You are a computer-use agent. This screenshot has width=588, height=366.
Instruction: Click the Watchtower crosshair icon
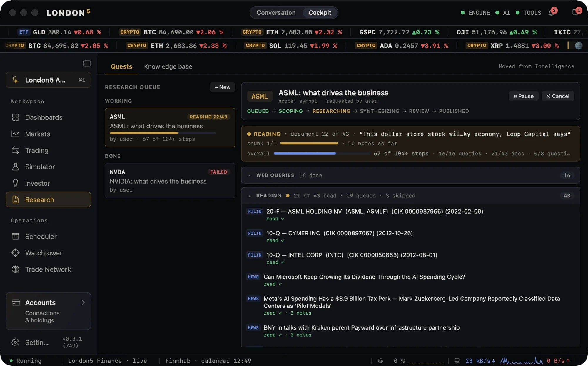click(15, 253)
